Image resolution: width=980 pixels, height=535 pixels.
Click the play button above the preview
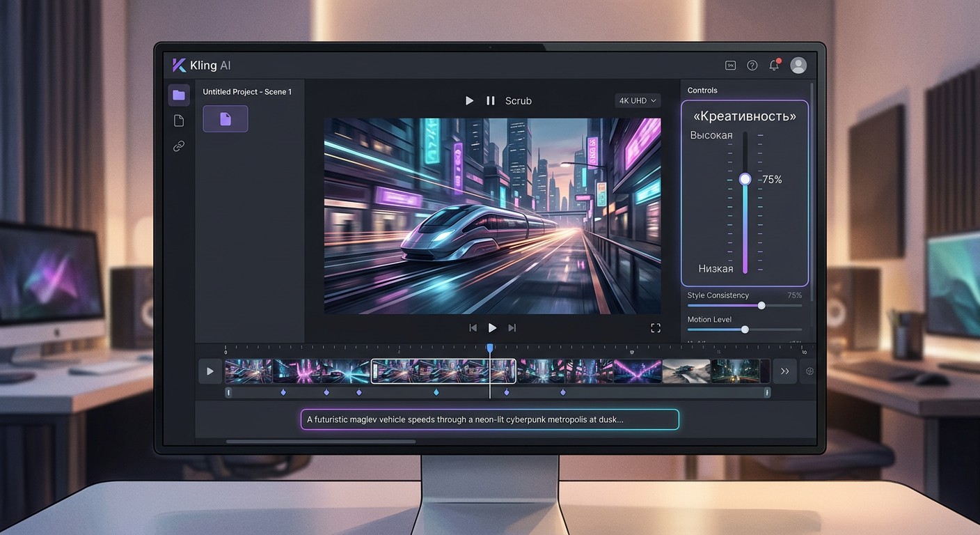tap(469, 101)
